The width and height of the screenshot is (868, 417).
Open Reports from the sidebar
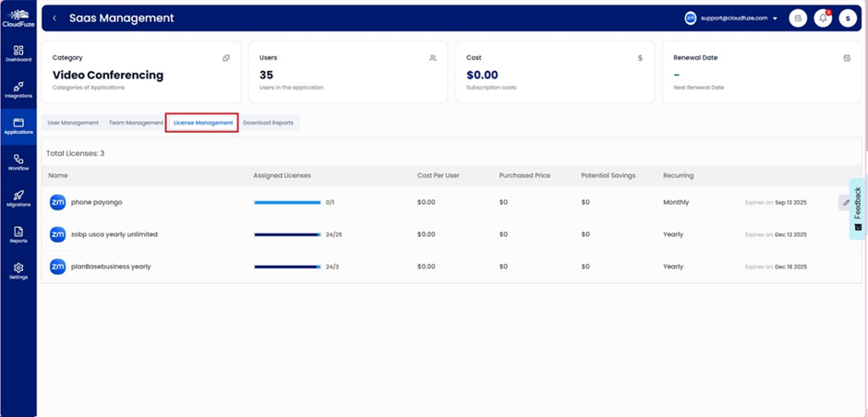click(x=18, y=234)
